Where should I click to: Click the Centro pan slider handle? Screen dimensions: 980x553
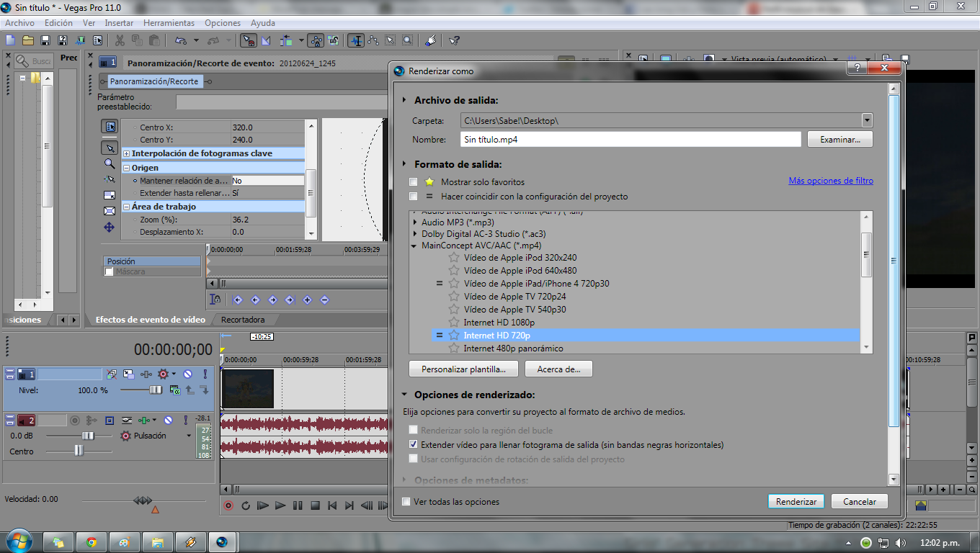pyautogui.click(x=79, y=451)
